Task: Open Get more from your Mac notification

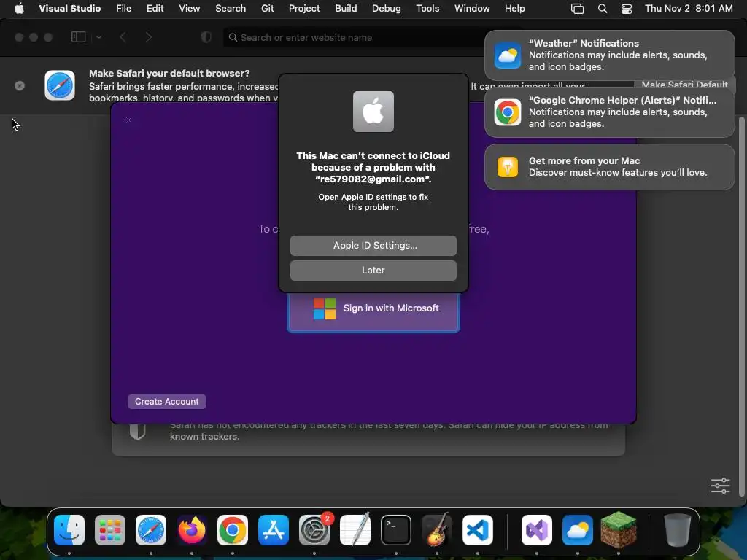Action: pos(609,167)
